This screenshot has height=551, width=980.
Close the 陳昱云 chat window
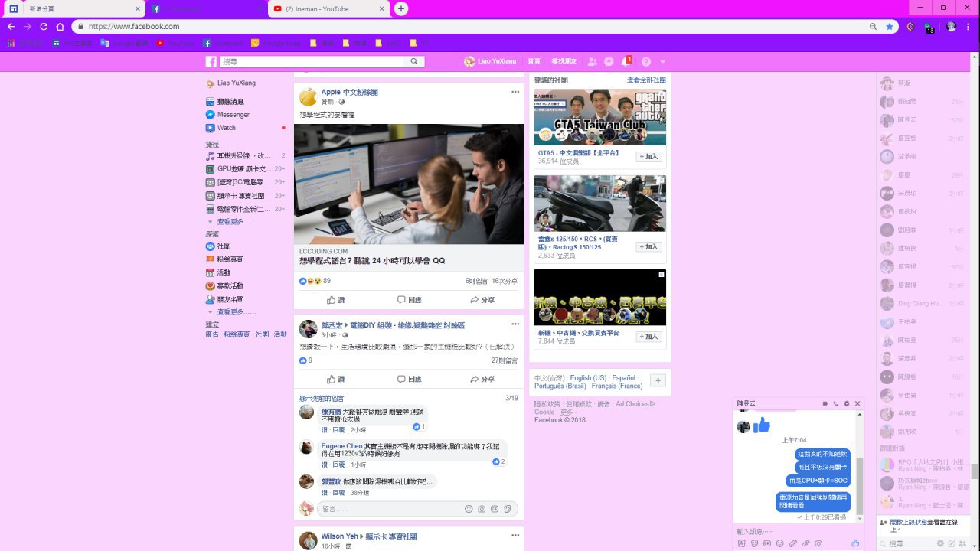click(x=857, y=403)
